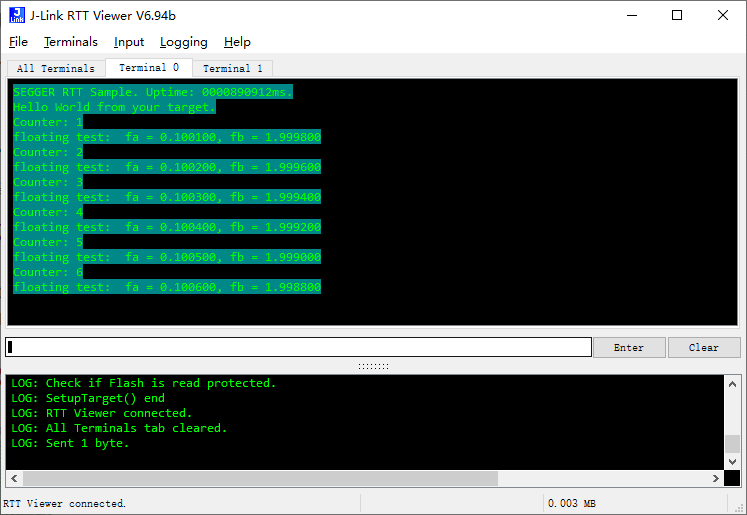The height and width of the screenshot is (515, 747).
Task: Open the Input menu
Action: click(129, 42)
